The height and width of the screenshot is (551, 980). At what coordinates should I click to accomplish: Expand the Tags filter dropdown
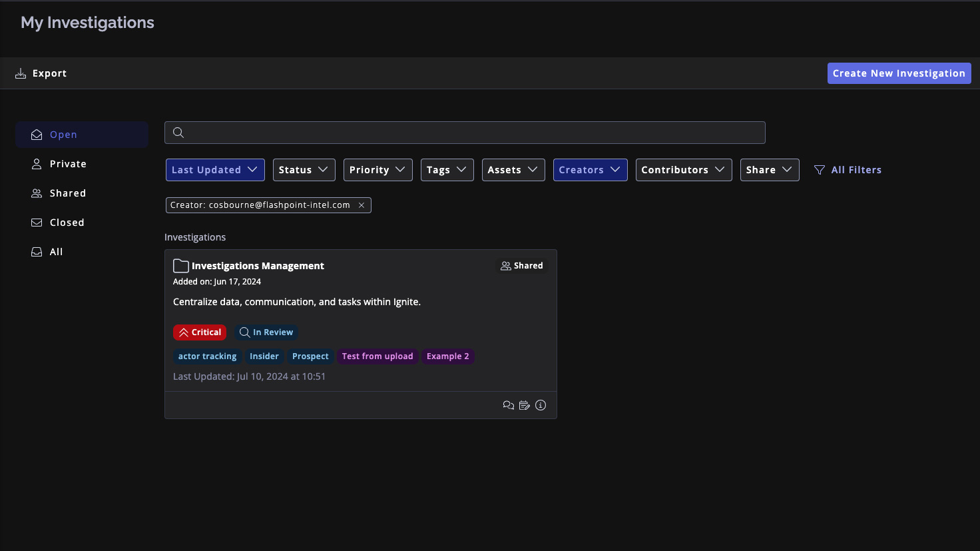point(447,170)
